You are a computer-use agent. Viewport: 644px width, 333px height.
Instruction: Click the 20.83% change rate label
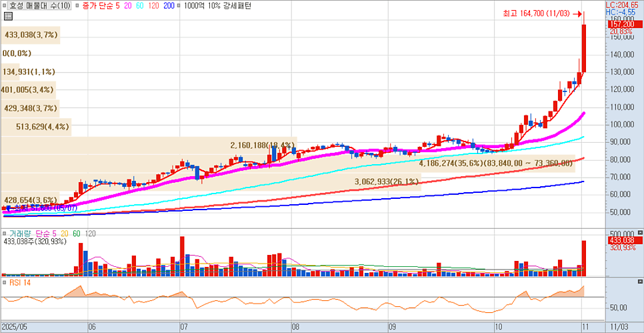621,31
